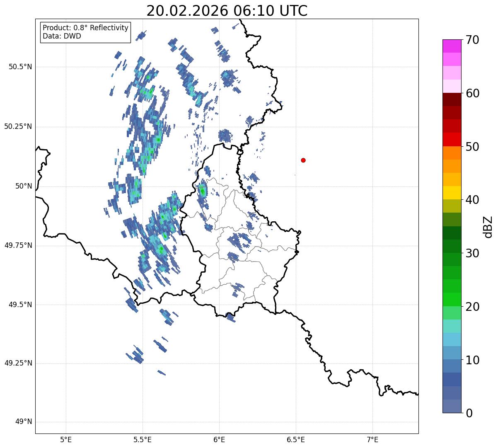
Task: Click the colorbar tick label 30
Action: click(x=472, y=253)
